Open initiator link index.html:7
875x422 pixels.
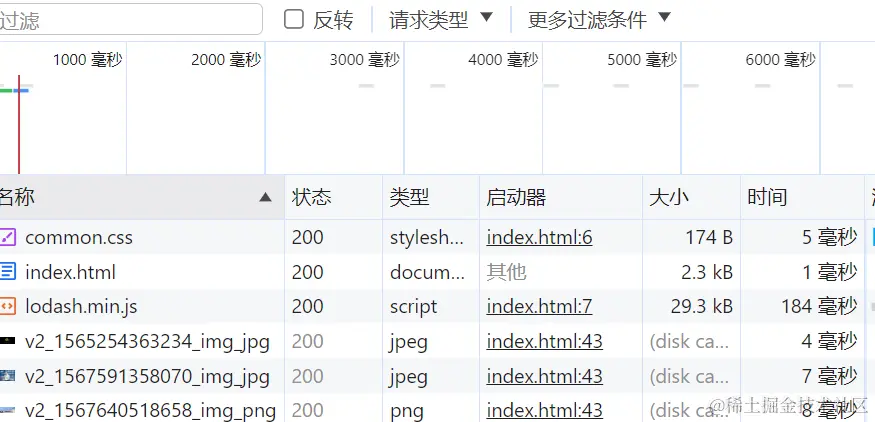click(539, 306)
